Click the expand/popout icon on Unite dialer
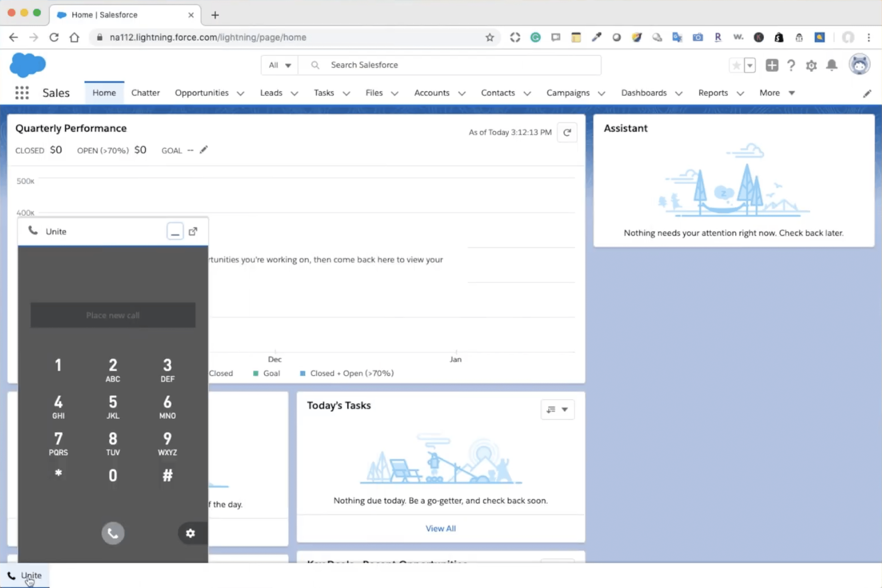Screen dimensions: 882x588 coord(194,232)
